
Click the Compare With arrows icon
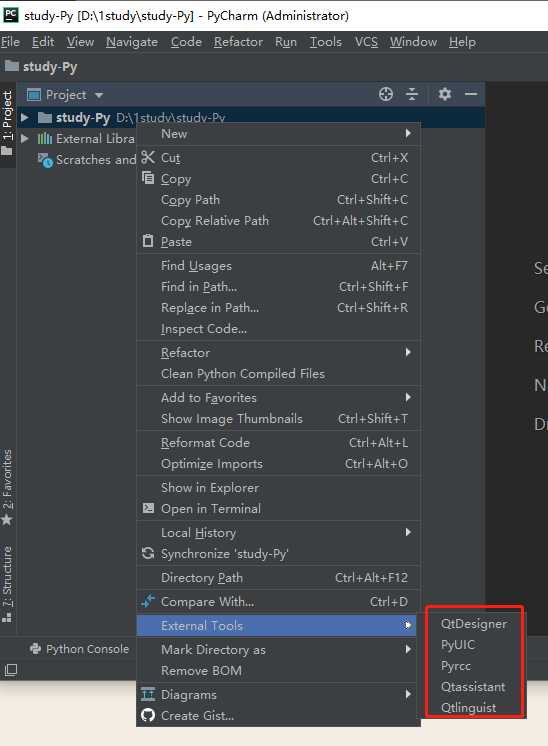coord(148,601)
